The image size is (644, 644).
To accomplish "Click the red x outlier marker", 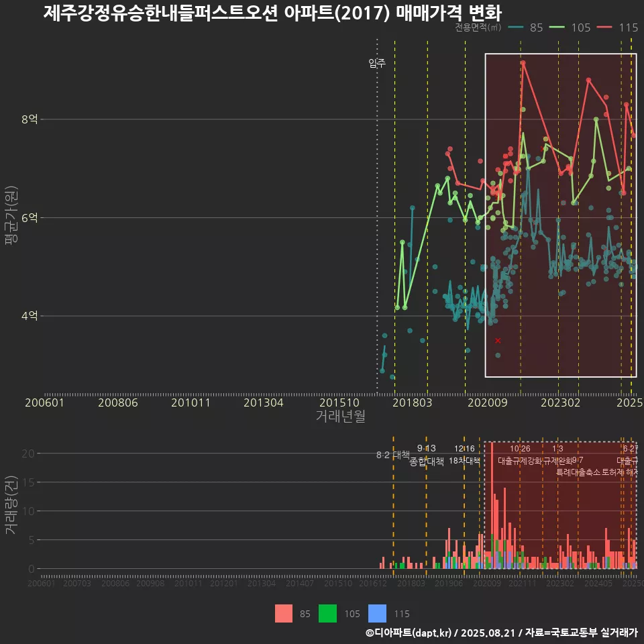I will pyautogui.click(x=498, y=341).
